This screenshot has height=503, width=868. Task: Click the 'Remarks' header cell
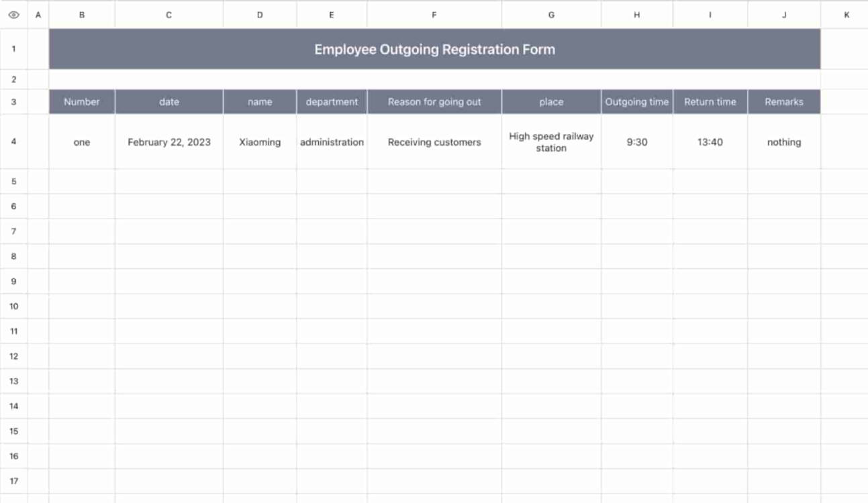pos(784,102)
